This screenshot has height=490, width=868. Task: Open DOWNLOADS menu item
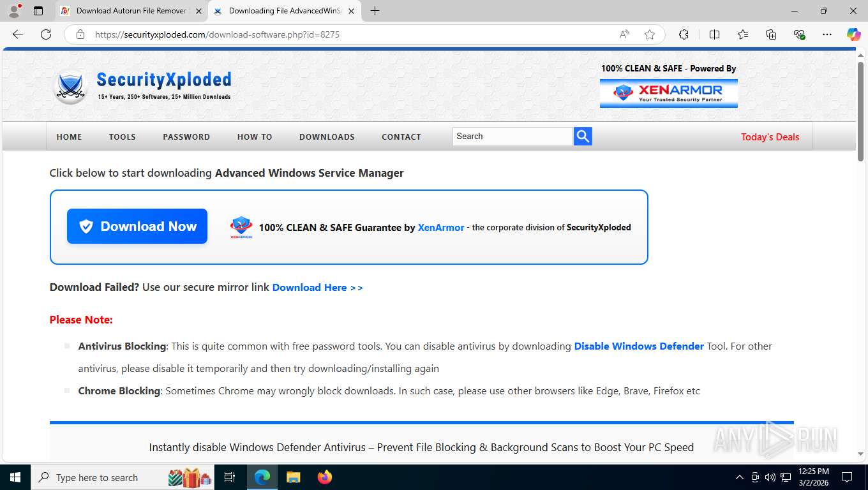click(x=327, y=137)
